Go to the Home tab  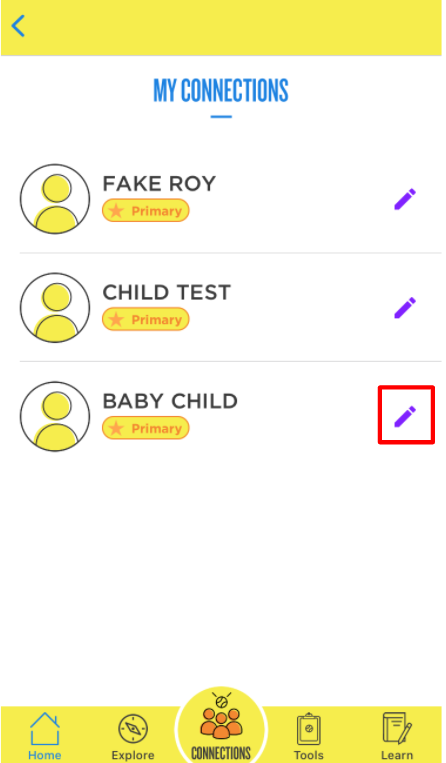45,736
